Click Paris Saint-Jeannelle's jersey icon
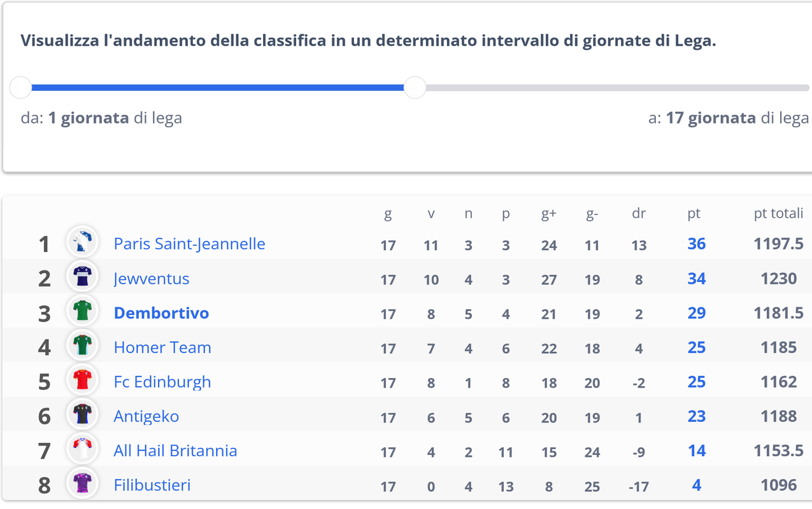The image size is (812, 509). [82, 242]
